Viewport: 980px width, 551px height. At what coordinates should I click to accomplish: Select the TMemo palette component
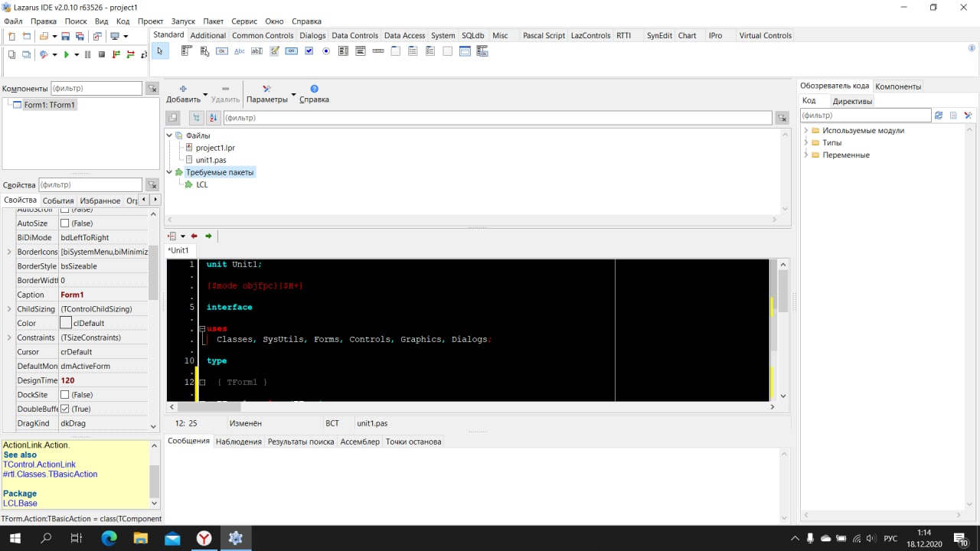(274, 51)
